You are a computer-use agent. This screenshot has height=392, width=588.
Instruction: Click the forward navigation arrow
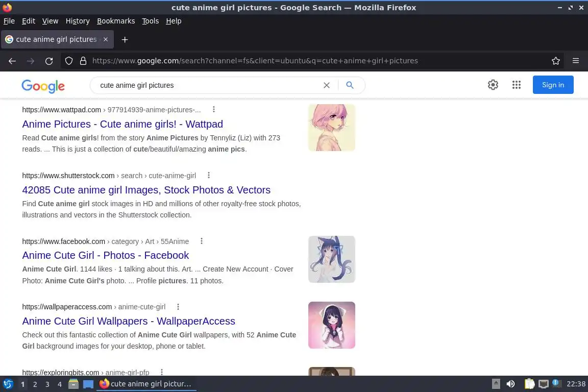point(31,61)
